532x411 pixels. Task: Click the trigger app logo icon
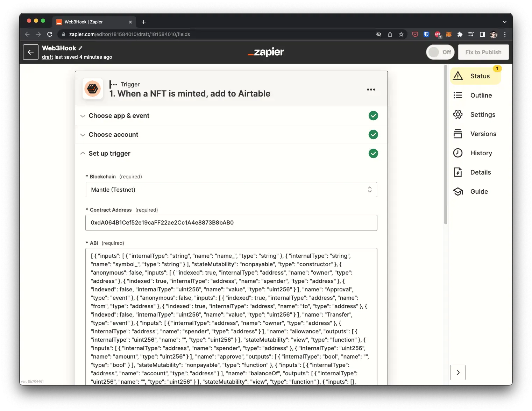[x=93, y=88]
